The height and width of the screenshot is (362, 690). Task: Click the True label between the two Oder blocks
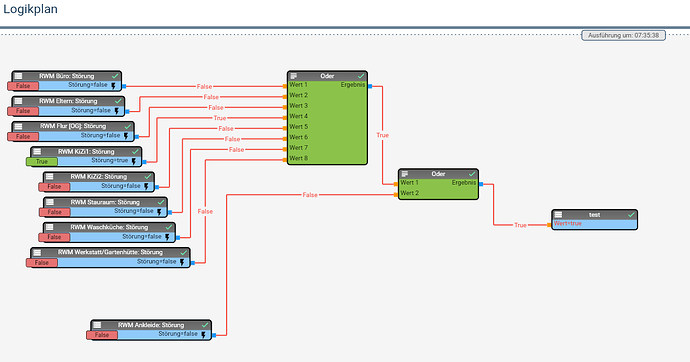[382, 135]
